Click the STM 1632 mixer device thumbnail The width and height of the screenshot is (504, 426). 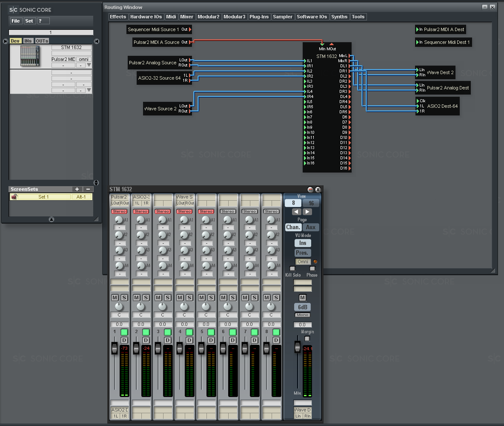coord(30,56)
